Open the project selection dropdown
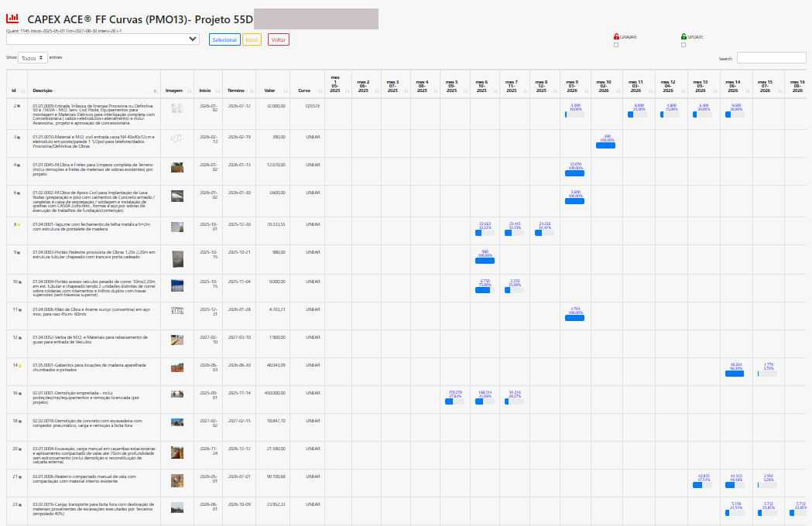The image size is (812, 526). click(103, 39)
